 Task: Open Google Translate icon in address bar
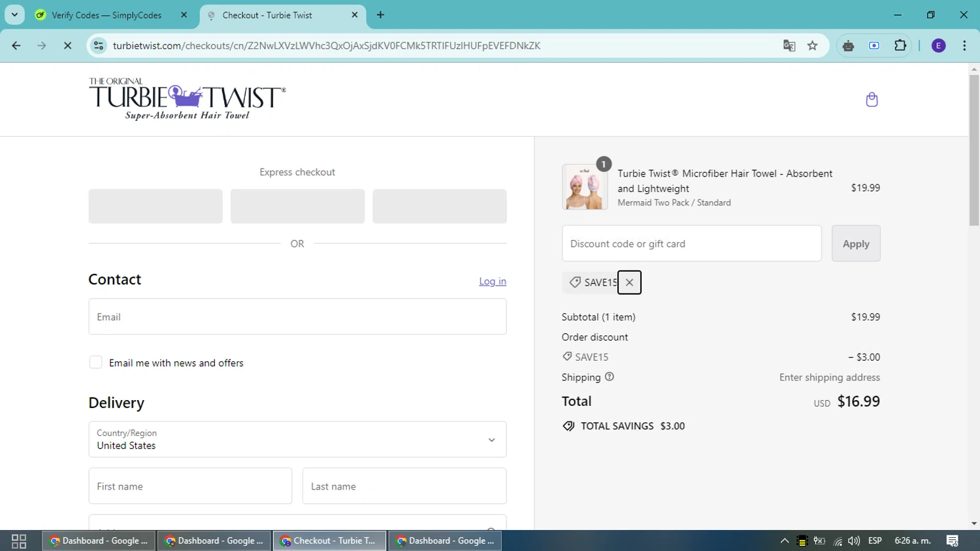click(789, 46)
